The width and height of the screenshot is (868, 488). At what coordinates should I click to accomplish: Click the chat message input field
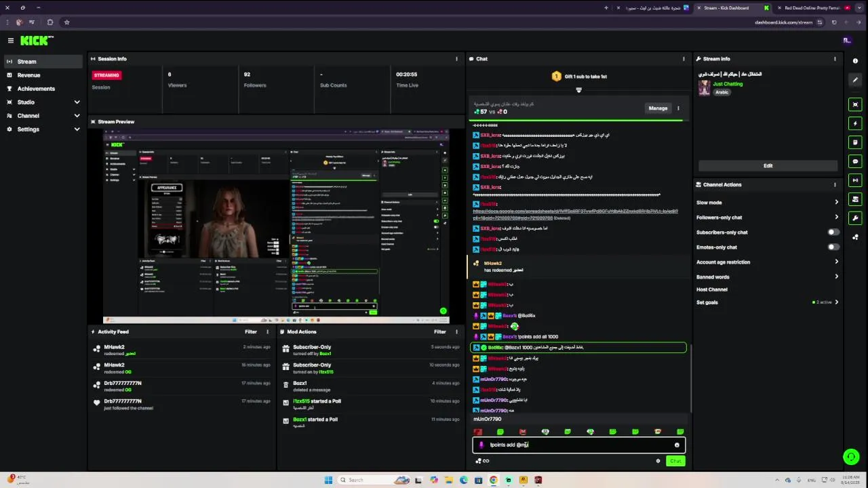[x=579, y=445]
